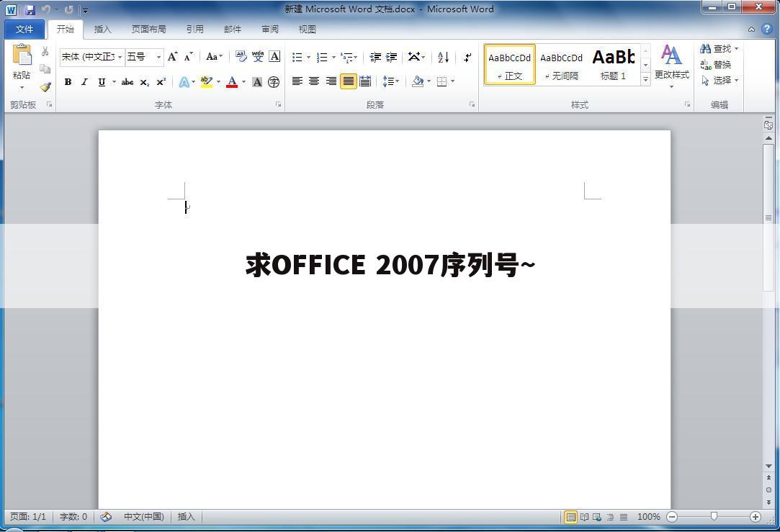780x532 pixels.
Task: Apply Character Shading icon
Action: (x=256, y=82)
